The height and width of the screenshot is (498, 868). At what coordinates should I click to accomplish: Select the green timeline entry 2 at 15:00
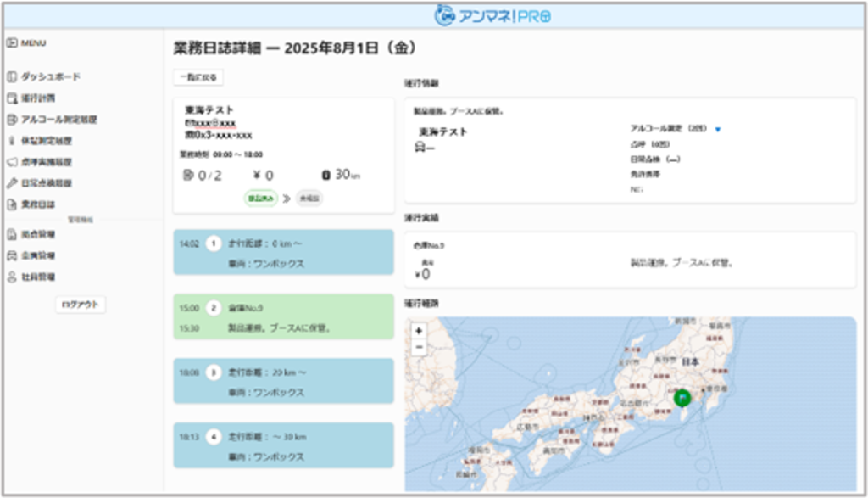click(x=283, y=318)
